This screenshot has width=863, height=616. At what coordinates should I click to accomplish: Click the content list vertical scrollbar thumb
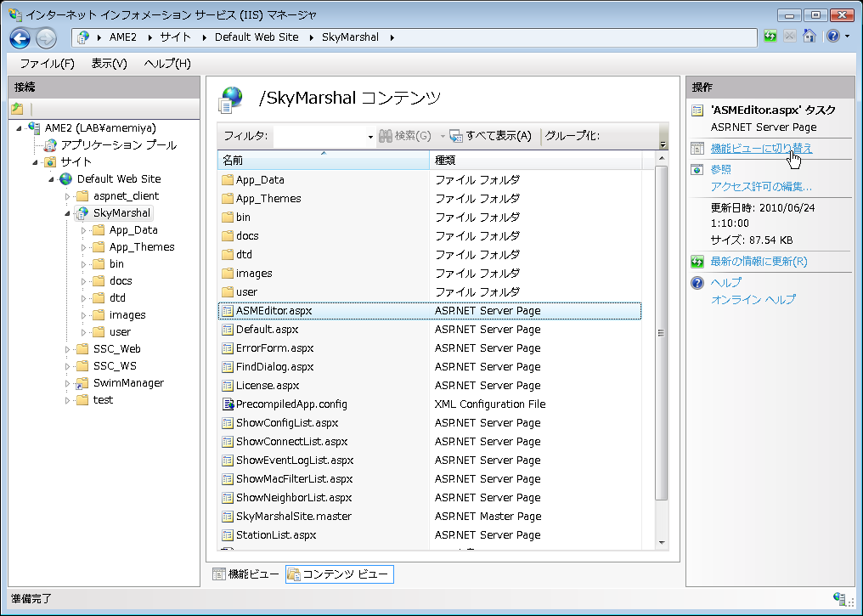[662, 333]
